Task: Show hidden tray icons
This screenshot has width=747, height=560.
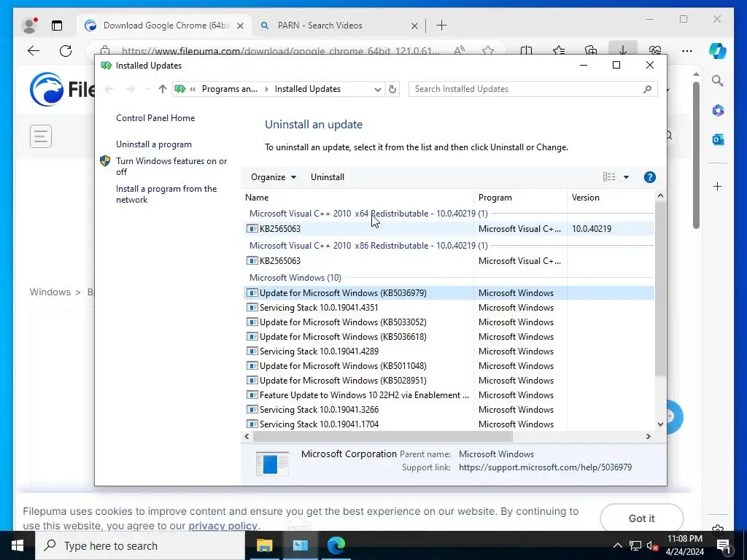Action: (617, 546)
